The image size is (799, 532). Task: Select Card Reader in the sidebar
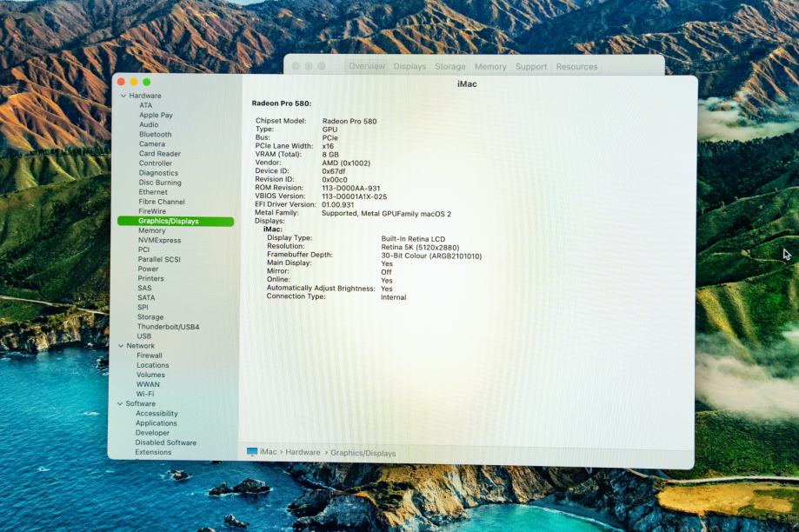pos(159,153)
